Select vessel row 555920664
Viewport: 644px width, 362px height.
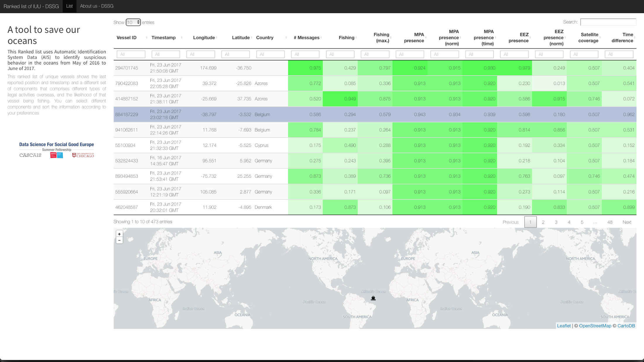click(x=375, y=192)
